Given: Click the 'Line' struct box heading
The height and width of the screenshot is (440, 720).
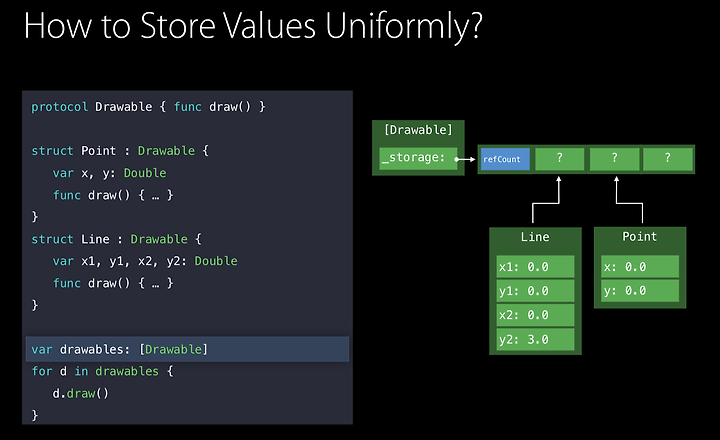Looking at the screenshot, I should coord(535,237).
